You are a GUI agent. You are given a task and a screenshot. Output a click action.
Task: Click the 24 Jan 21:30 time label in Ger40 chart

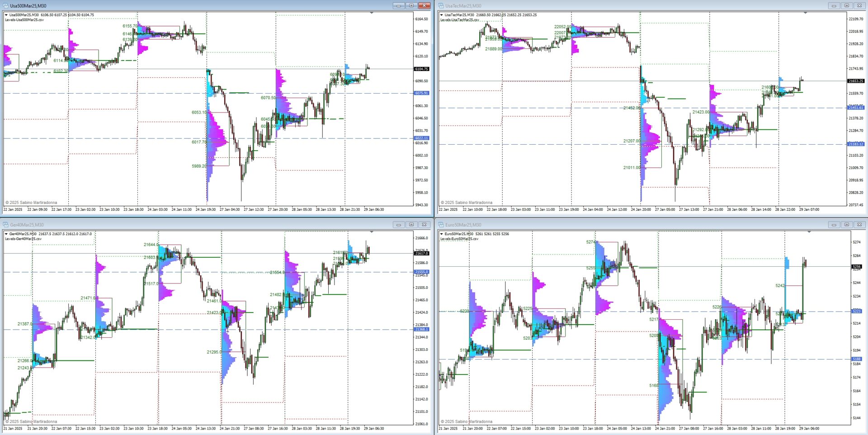point(230,429)
